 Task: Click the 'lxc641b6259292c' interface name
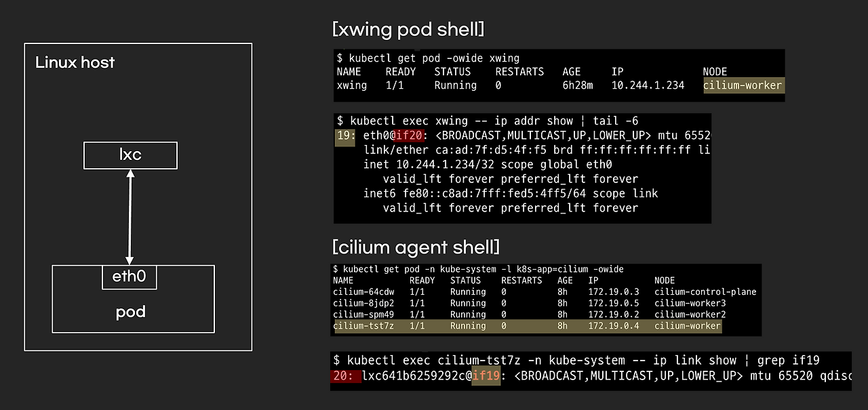pos(412,376)
